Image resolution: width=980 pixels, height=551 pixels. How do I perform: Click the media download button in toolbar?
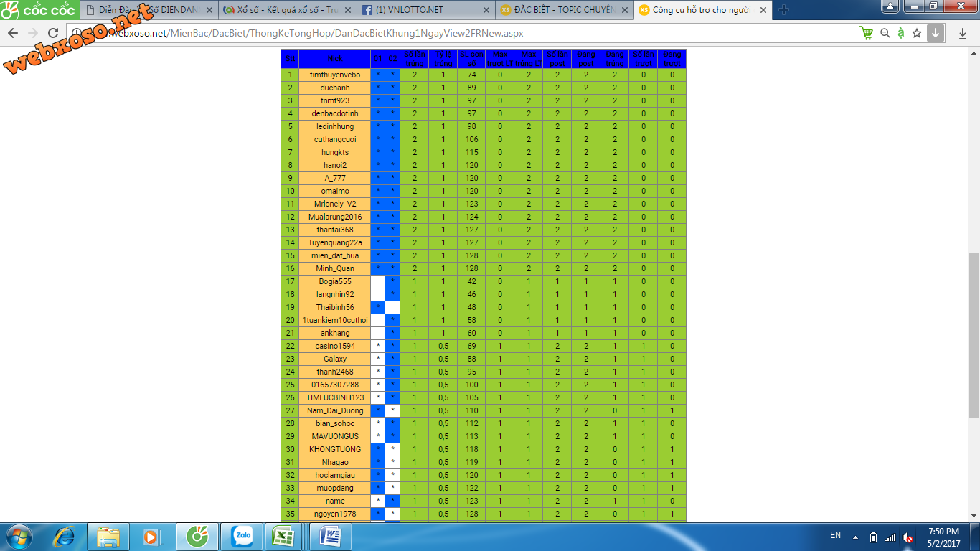936,33
